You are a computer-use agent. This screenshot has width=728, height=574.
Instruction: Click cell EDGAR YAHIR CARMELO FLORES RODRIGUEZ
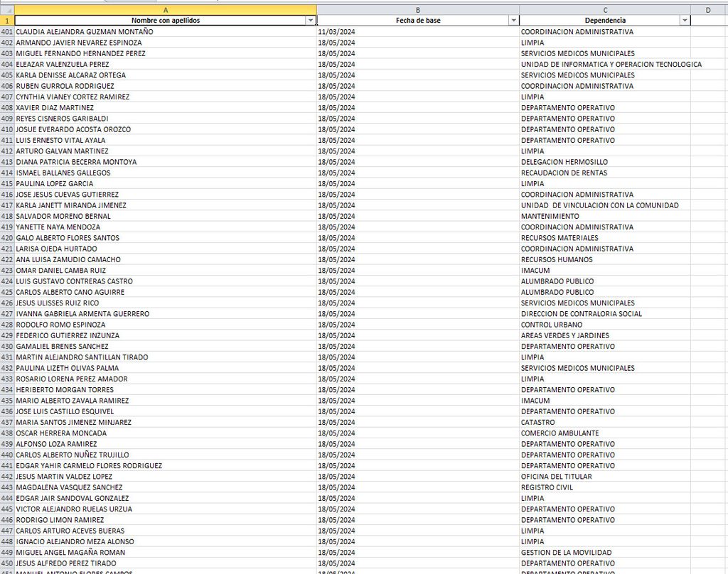[166, 466]
